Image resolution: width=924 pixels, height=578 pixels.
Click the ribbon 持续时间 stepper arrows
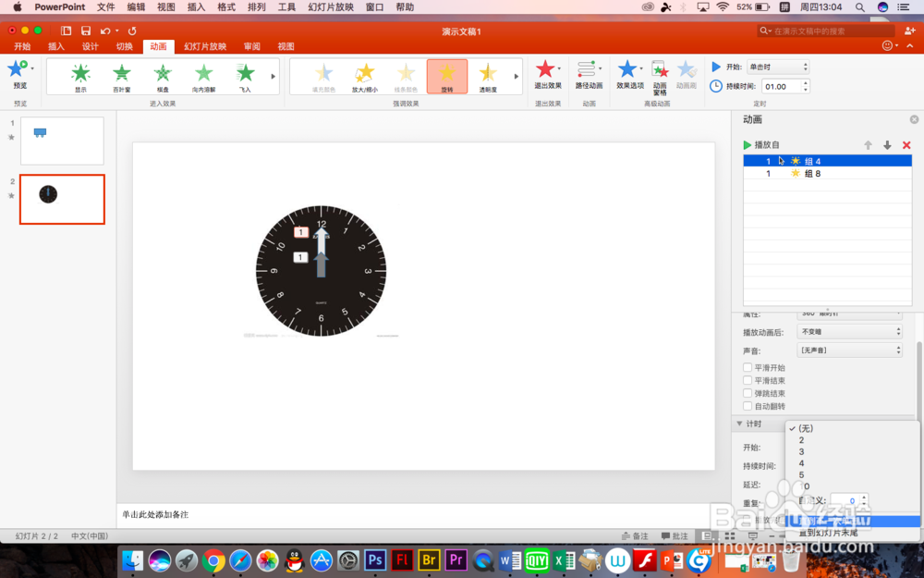[x=806, y=86]
